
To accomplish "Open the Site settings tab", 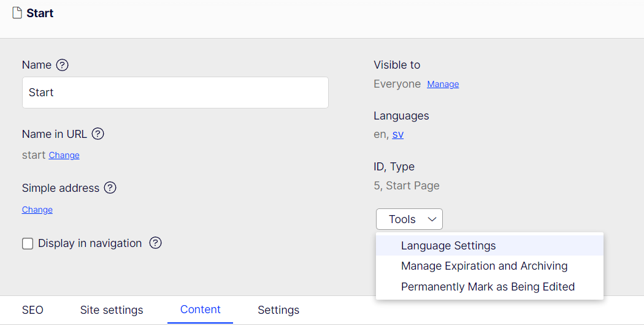I will (112, 310).
